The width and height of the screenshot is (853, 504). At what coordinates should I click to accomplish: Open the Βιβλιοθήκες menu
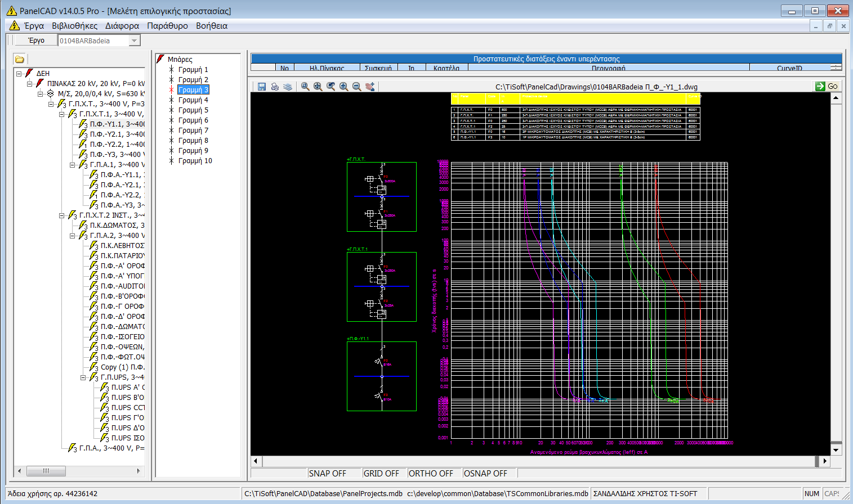[74, 25]
